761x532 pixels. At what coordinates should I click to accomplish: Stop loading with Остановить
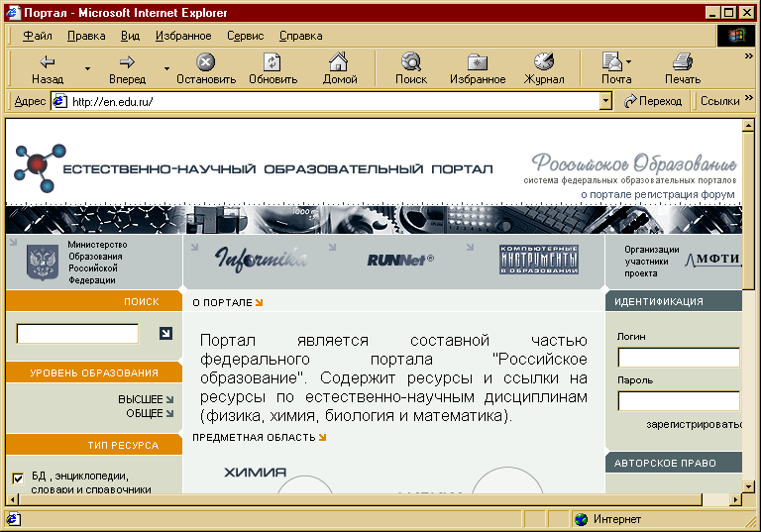tap(206, 68)
